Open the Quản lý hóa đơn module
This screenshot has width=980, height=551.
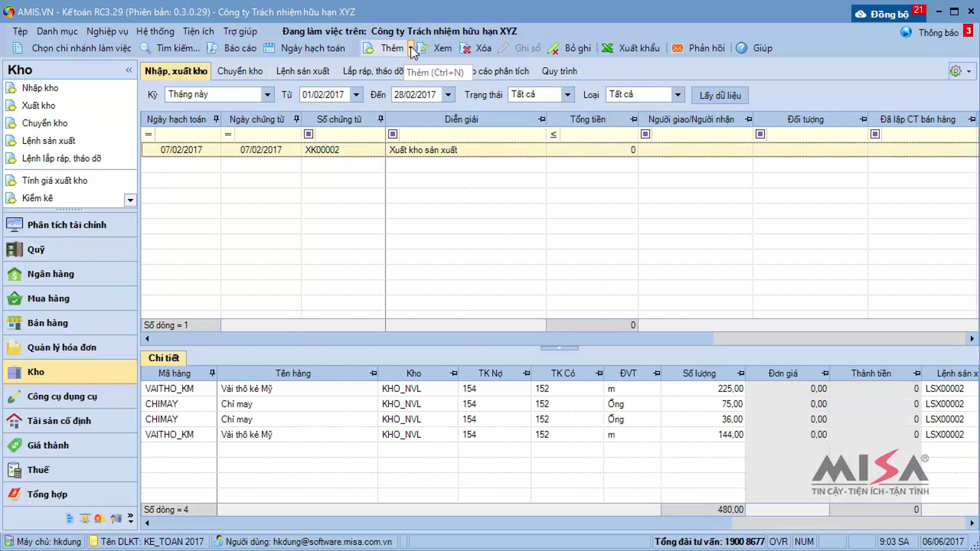(x=70, y=347)
